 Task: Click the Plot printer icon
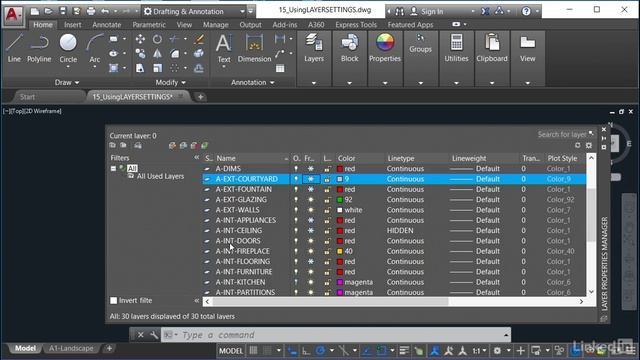tap(91, 11)
